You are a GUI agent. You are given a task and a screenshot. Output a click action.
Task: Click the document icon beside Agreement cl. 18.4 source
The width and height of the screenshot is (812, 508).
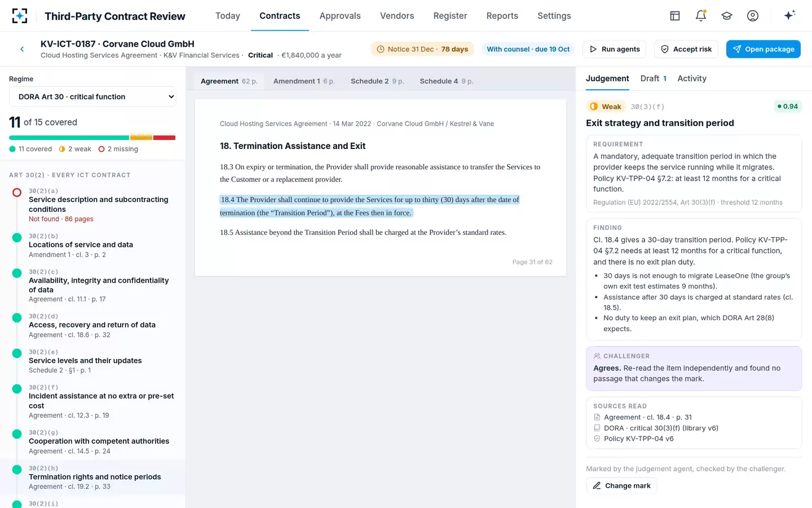pyautogui.click(x=597, y=417)
